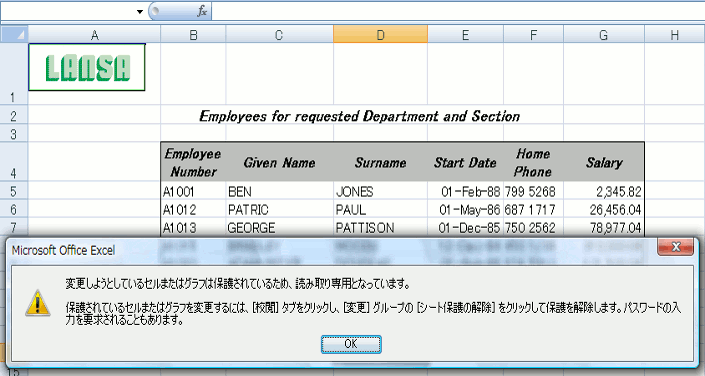This screenshot has height=376, width=705.
Task: Click the phone number 687 1717 cell
Action: [x=533, y=210]
